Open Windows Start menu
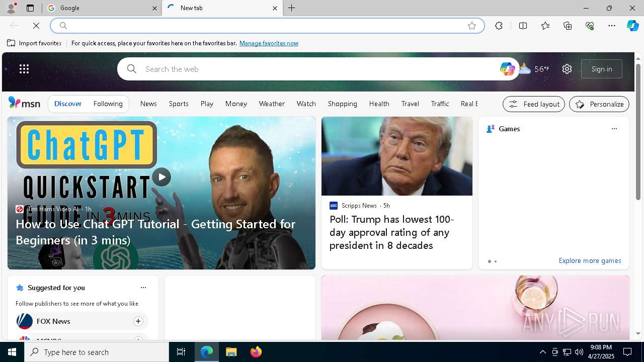644x362 pixels. [12, 352]
